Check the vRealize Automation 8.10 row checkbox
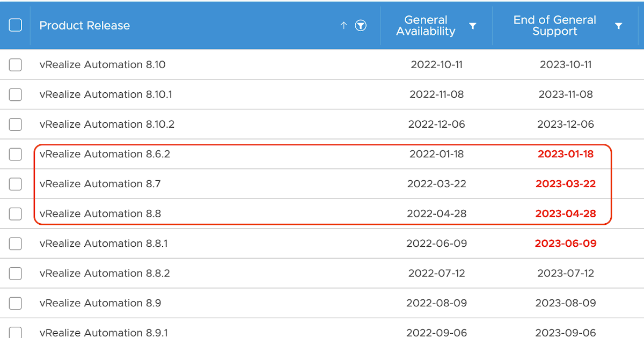Screen dimensions: 644x338 pos(16,65)
